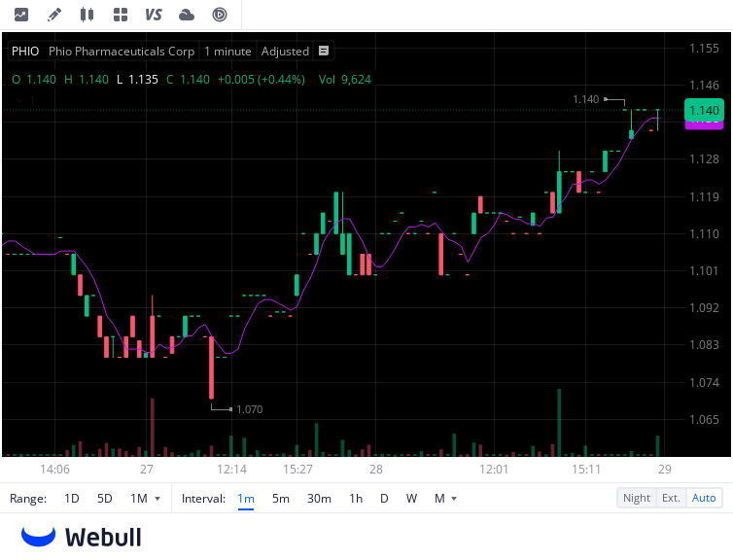Click the PHIO ticker symbol label
733x560 pixels.
coord(25,51)
